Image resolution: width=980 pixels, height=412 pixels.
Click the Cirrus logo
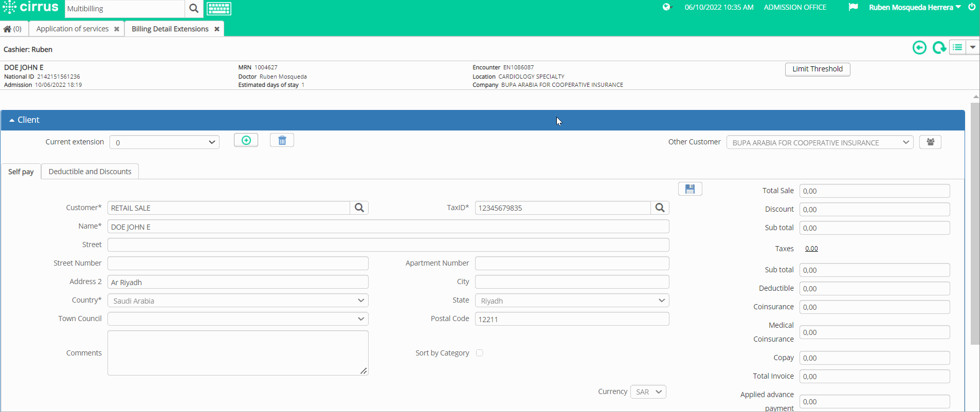[x=30, y=7]
